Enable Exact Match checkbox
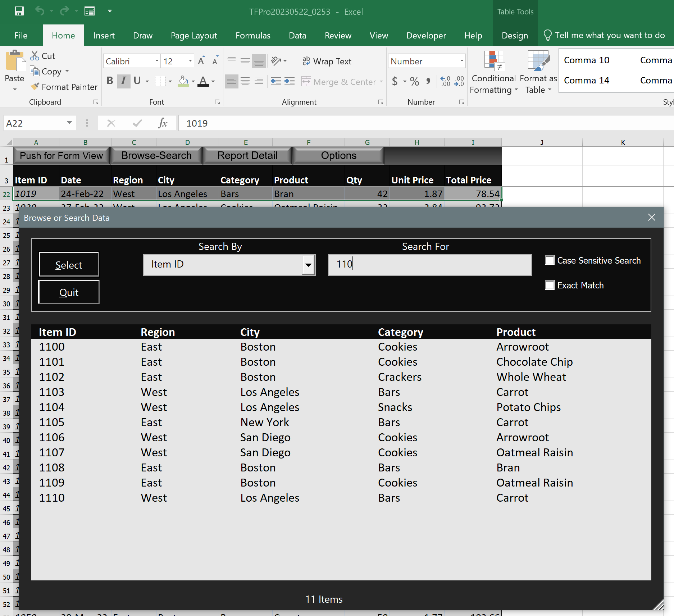 (550, 285)
